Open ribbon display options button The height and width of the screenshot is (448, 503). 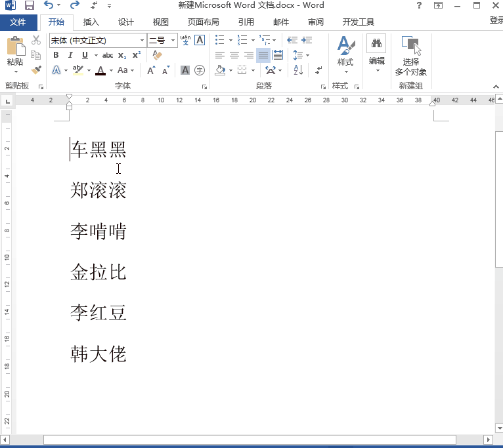pos(438,5)
